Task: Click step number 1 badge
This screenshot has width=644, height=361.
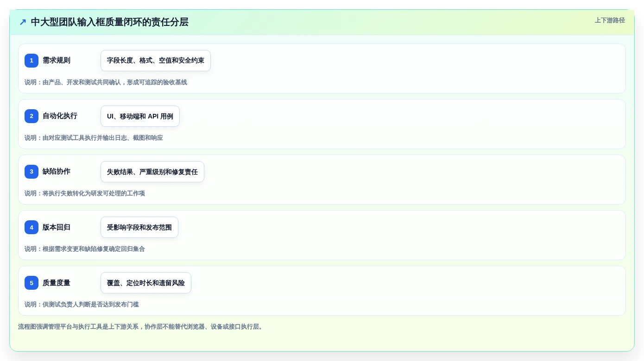Action: [32, 61]
